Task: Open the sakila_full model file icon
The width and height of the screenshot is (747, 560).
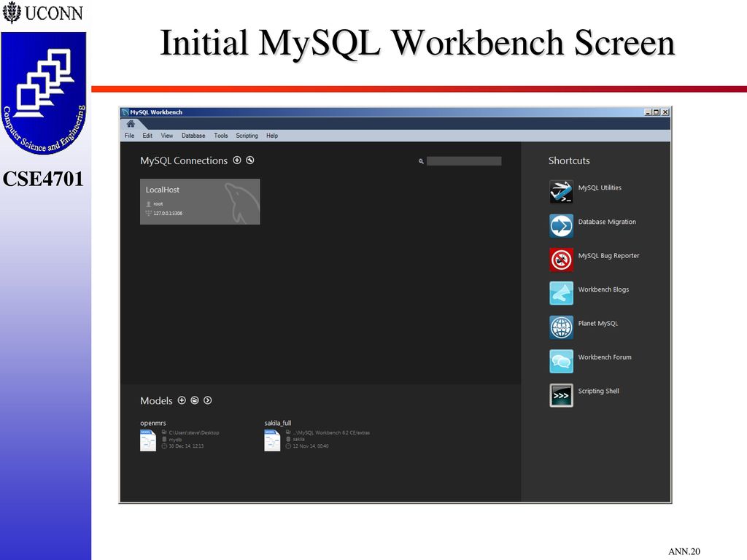Action: click(x=273, y=440)
